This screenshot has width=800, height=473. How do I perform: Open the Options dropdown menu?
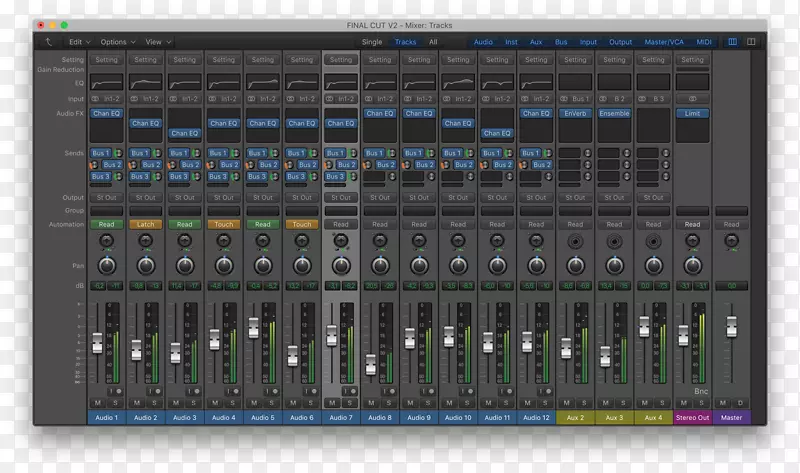click(117, 42)
